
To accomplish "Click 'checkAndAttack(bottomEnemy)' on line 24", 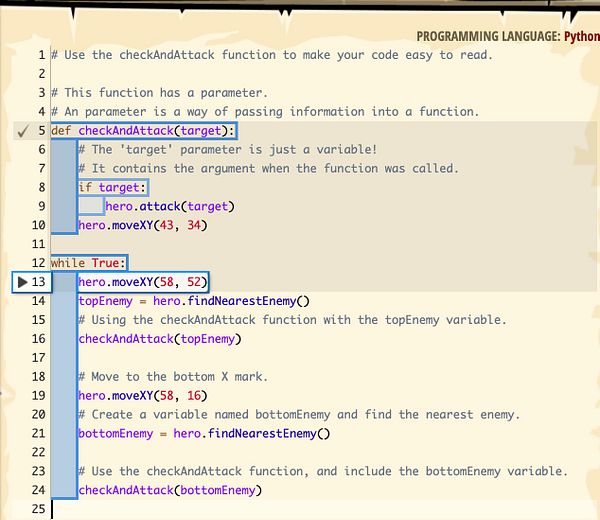I will coord(170,490).
